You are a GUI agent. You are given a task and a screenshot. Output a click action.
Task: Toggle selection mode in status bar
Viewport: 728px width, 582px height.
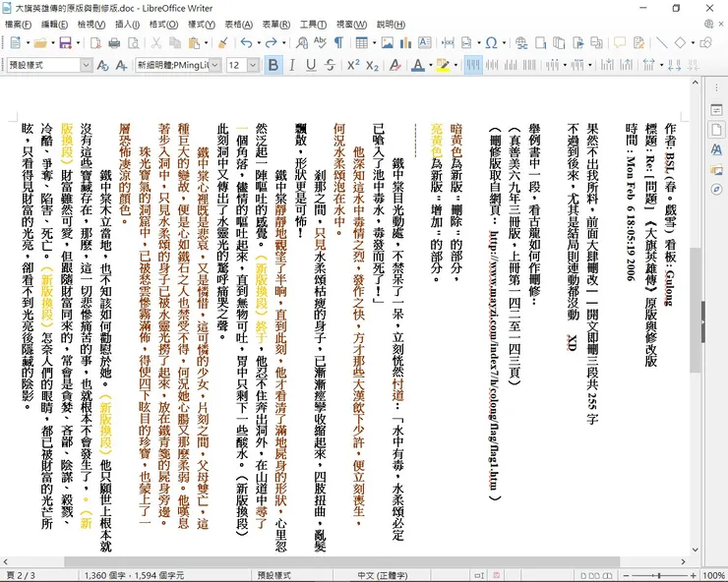pyautogui.click(x=480, y=575)
